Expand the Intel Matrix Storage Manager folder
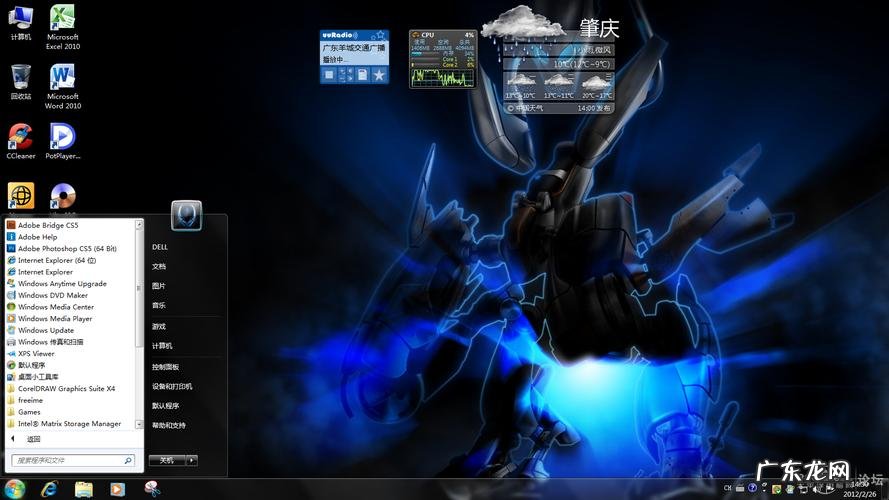This screenshot has height=500, width=889. (x=69, y=423)
